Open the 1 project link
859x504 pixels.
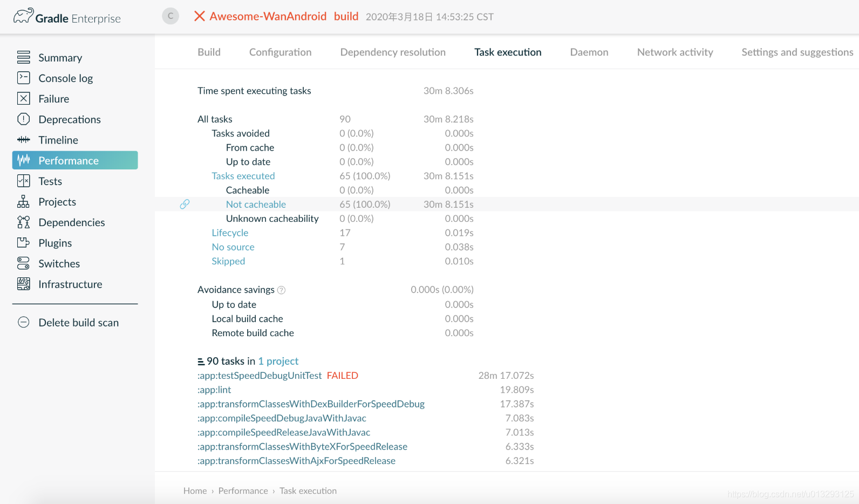click(278, 361)
